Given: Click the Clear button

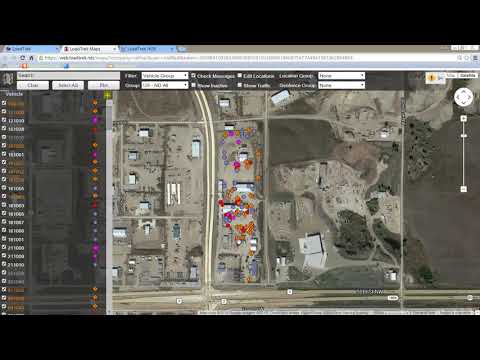Looking at the screenshot, I should [33, 85].
